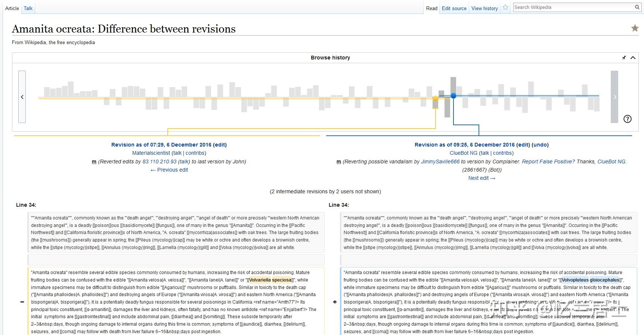Follow the Next edit link
The height and width of the screenshot is (335, 644).
(482, 178)
